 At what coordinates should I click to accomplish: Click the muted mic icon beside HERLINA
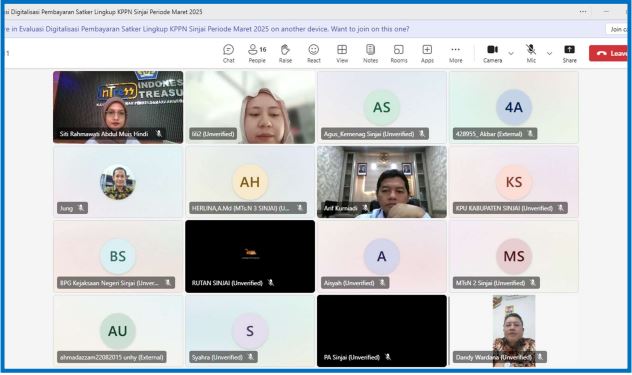300,208
